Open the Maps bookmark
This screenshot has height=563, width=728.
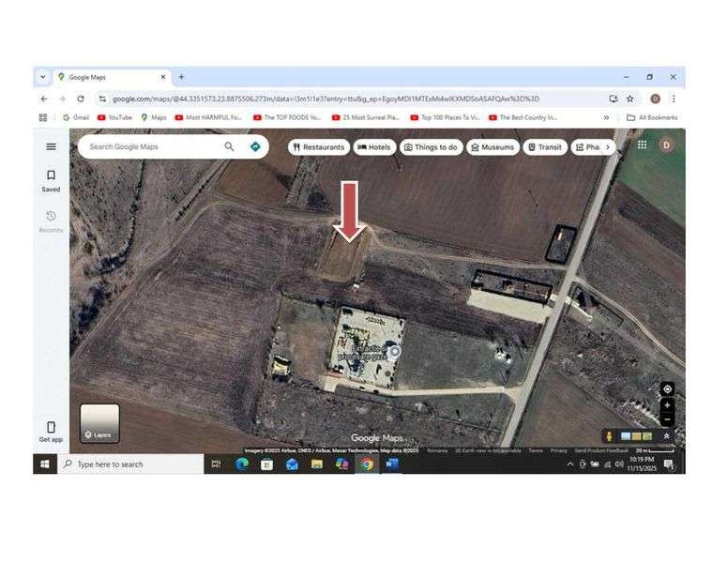click(154, 117)
